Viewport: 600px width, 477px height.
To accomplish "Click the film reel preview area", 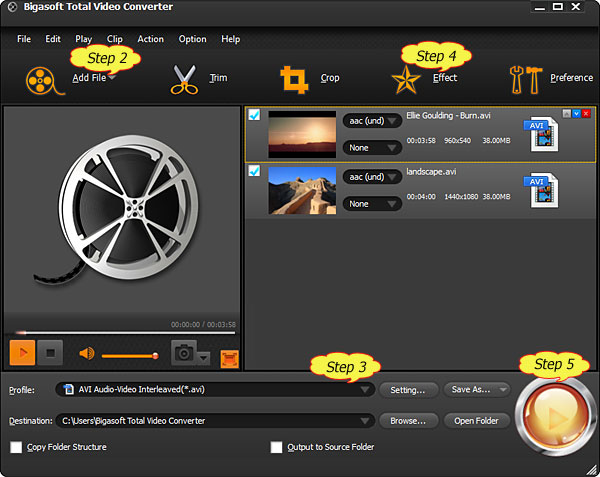I will coord(122,210).
